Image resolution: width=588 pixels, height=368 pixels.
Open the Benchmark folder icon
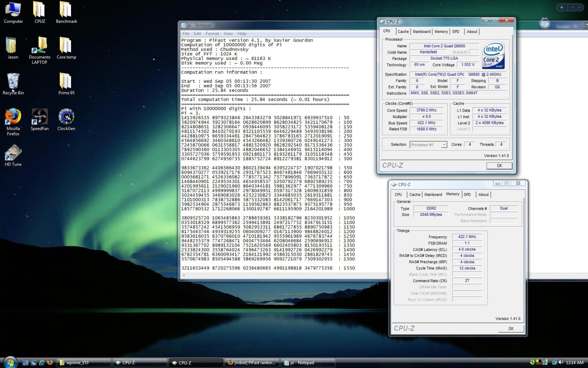(x=66, y=13)
